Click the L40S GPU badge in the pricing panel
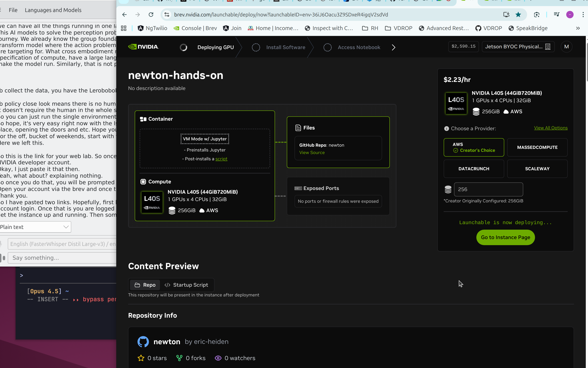This screenshot has height=368, width=588. [456, 103]
